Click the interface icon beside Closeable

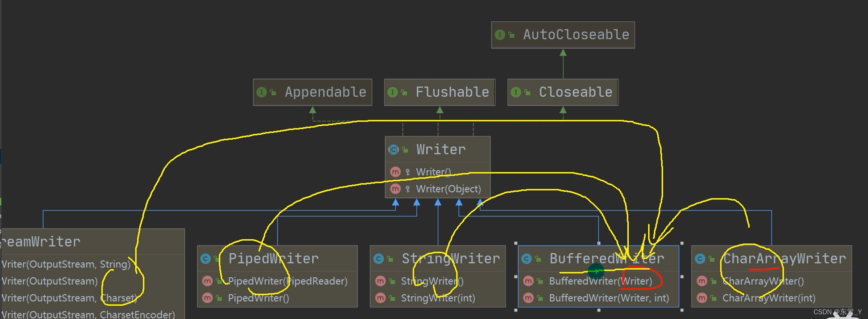click(x=516, y=92)
